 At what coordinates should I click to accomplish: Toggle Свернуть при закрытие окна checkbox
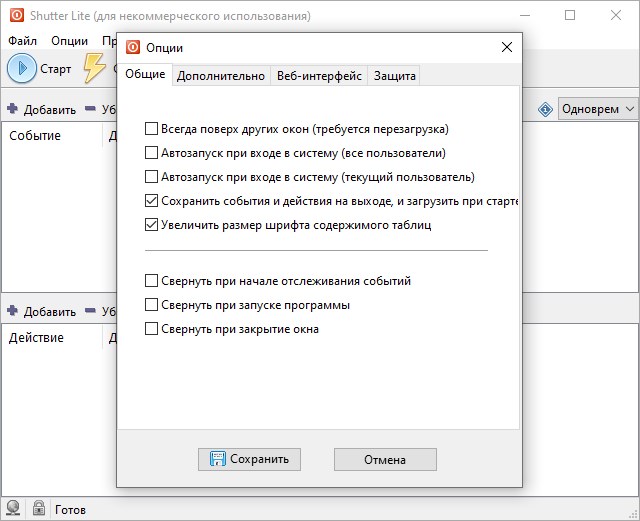point(151,329)
